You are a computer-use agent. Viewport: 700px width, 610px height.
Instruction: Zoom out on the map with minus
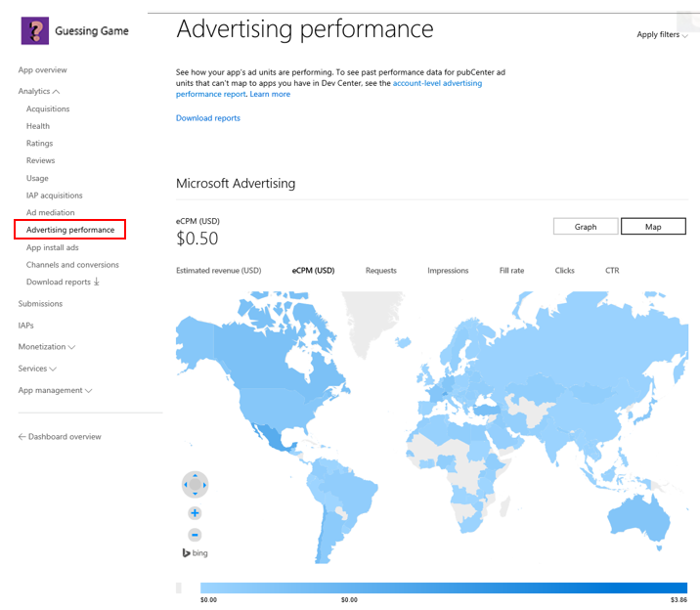coord(195,535)
